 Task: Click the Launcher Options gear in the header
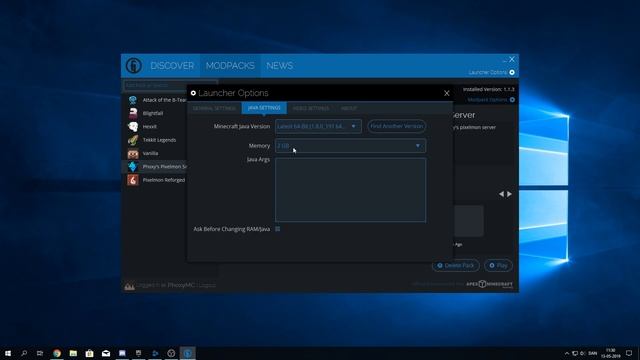pyautogui.click(x=512, y=73)
